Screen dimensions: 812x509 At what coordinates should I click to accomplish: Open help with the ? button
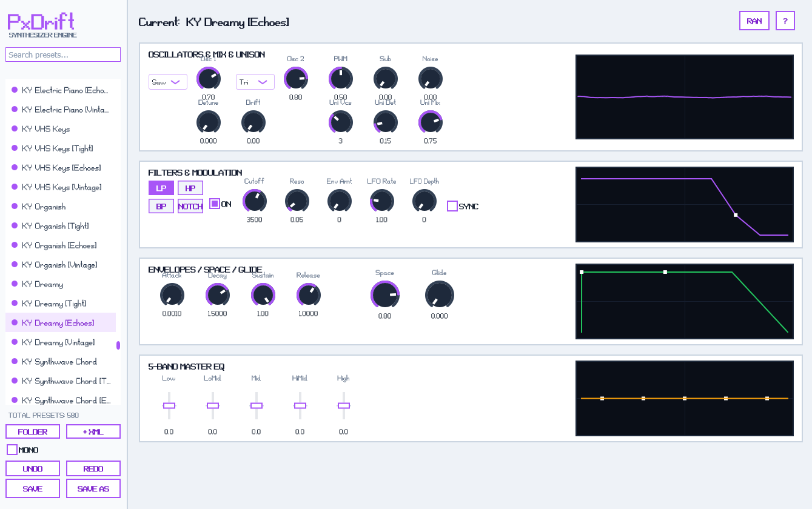pos(785,21)
